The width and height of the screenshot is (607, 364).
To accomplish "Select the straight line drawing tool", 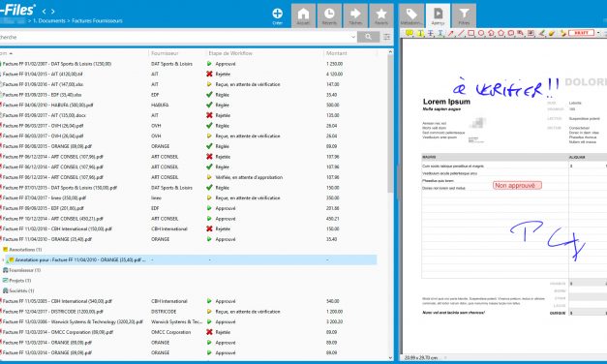I will click(x=461, y=33).
